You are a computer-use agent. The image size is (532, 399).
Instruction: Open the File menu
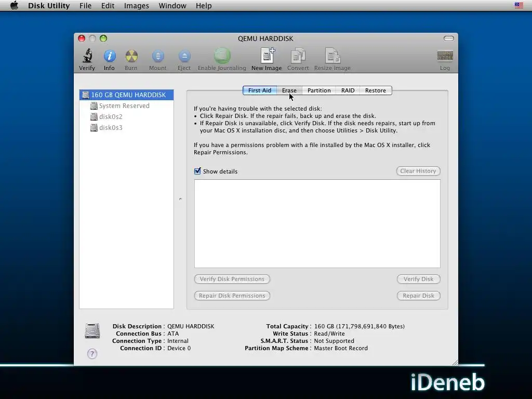tap(86, 5)
